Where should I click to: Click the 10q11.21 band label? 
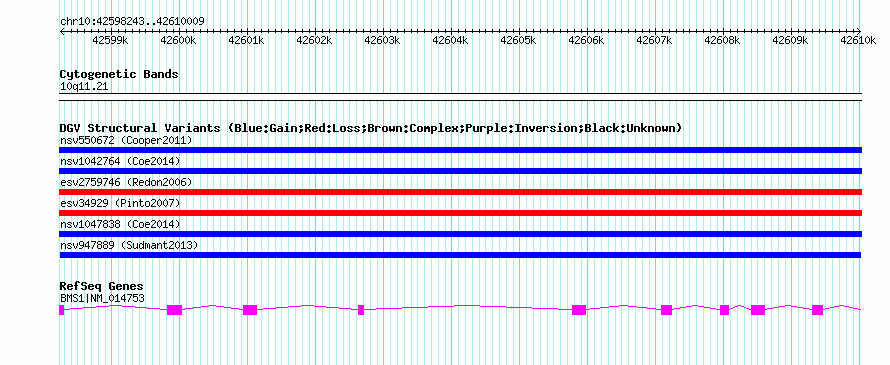pyautogui.click(x=84, y=87)
